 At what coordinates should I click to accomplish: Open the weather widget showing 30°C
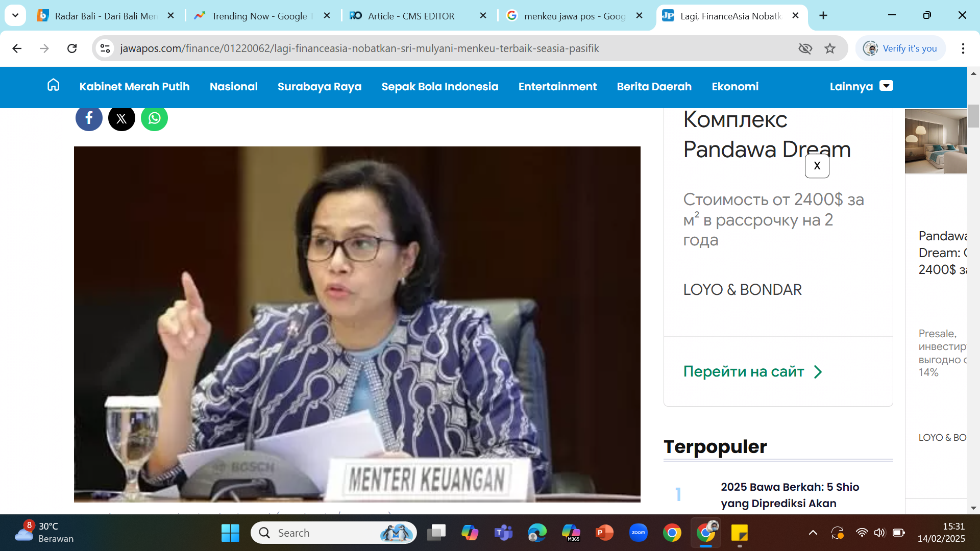(x=45, y=533)
